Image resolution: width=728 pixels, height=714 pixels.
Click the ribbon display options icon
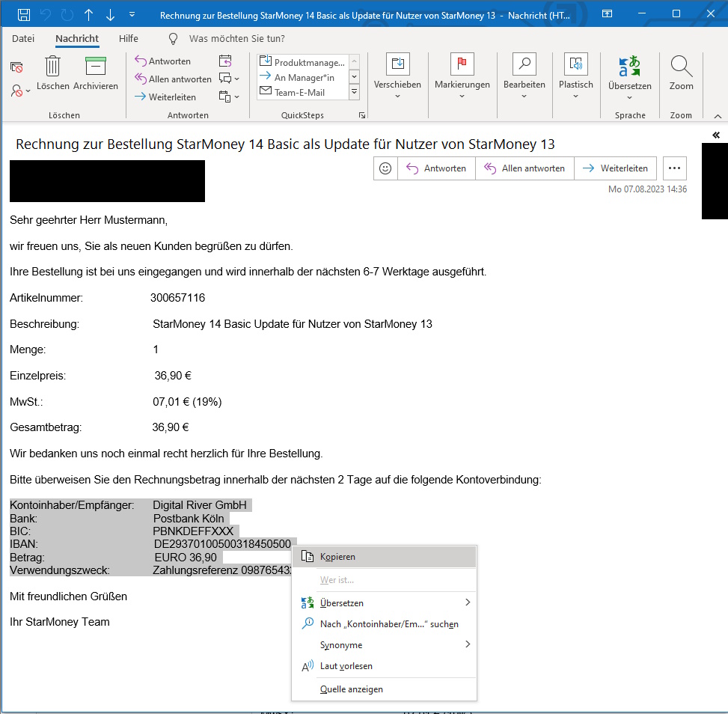point(607,14)
